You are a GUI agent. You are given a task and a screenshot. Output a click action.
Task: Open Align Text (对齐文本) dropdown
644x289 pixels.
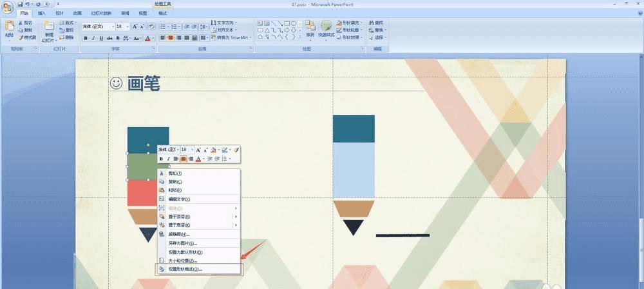pos(224,30)
